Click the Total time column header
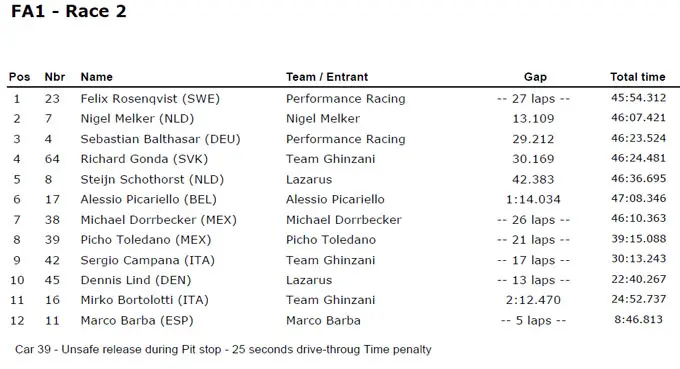This screenshot has width=680, height=369. pos(638,77)
